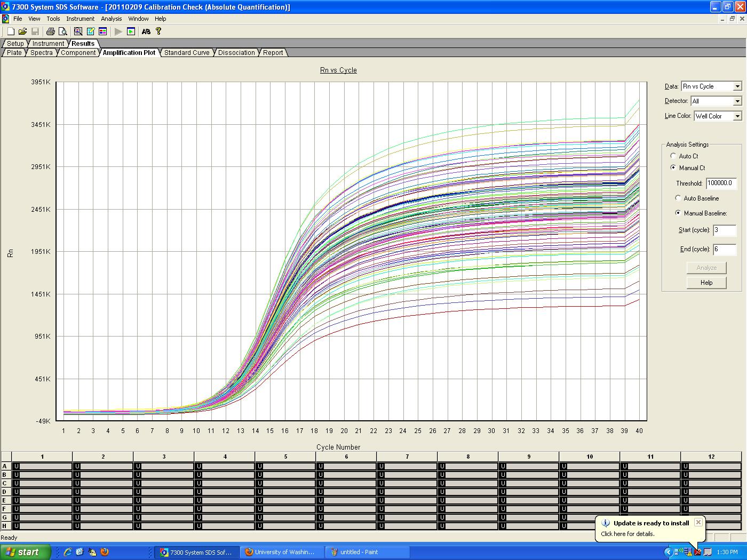Click the Print Preview icon
The width and height of the screenshot is (747, 560).
(62, 31)
